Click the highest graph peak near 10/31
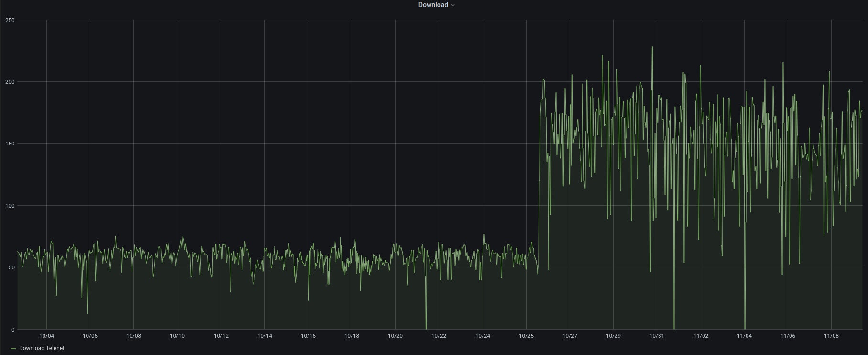 point(652,47)
